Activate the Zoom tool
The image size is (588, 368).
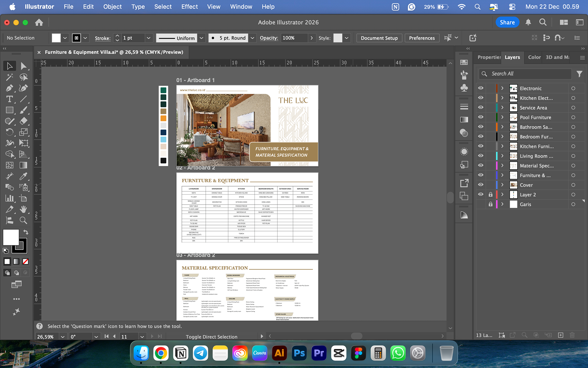[23, 220]
